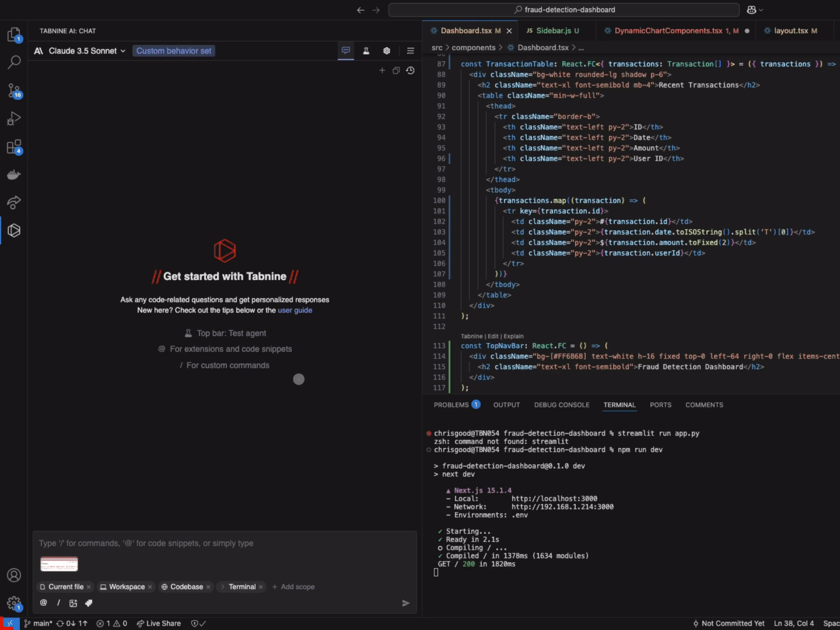Remove the Codebase scope chip
840x630 pixels.
pos(208,587)
